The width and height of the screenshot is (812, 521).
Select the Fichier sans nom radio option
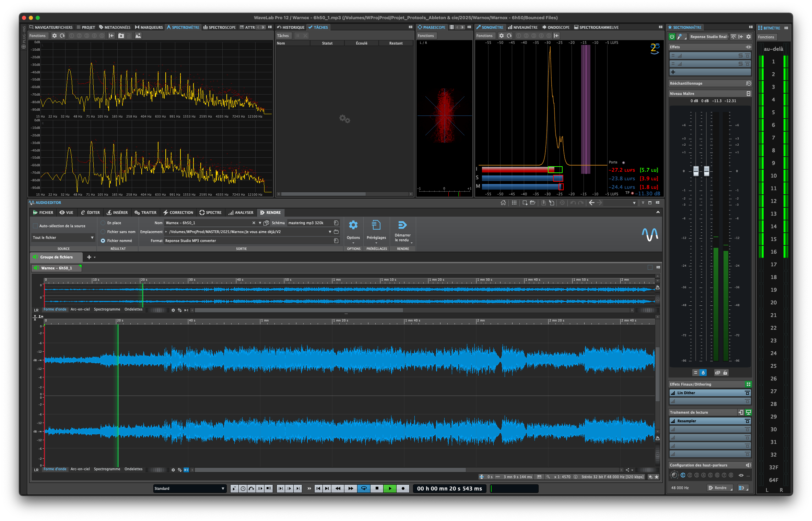coord(103,232)
